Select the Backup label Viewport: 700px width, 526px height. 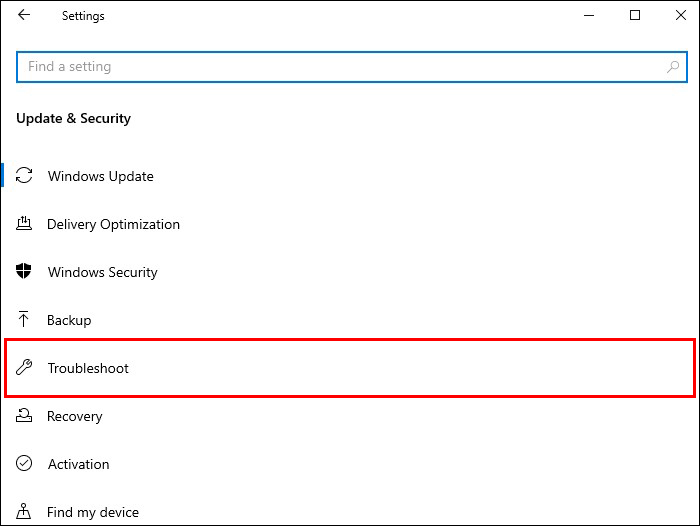pyautogui.click(x=69, y=320)
